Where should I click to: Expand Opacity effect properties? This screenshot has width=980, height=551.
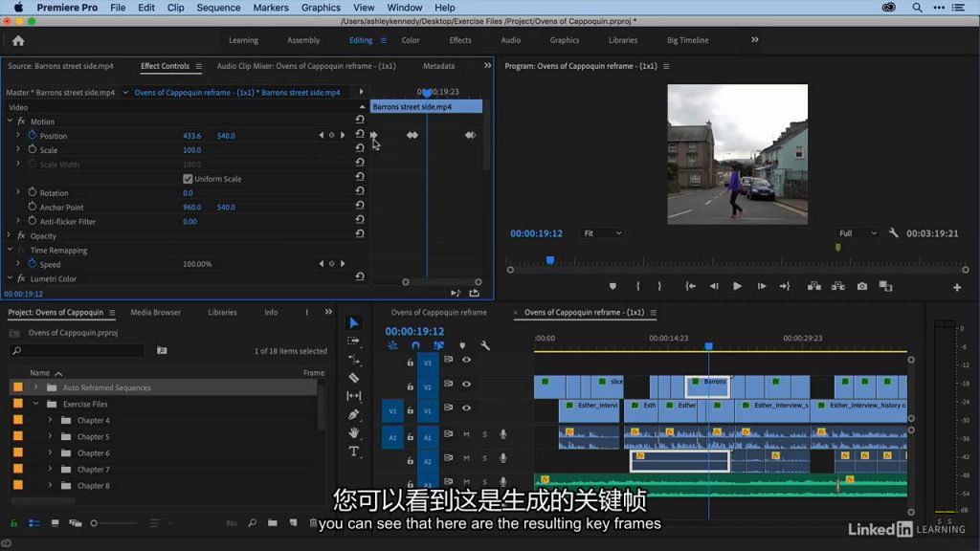point(10,235)
